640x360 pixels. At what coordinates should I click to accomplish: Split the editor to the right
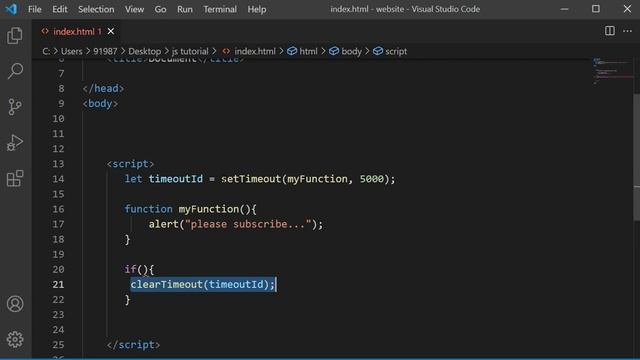point(609,31)
